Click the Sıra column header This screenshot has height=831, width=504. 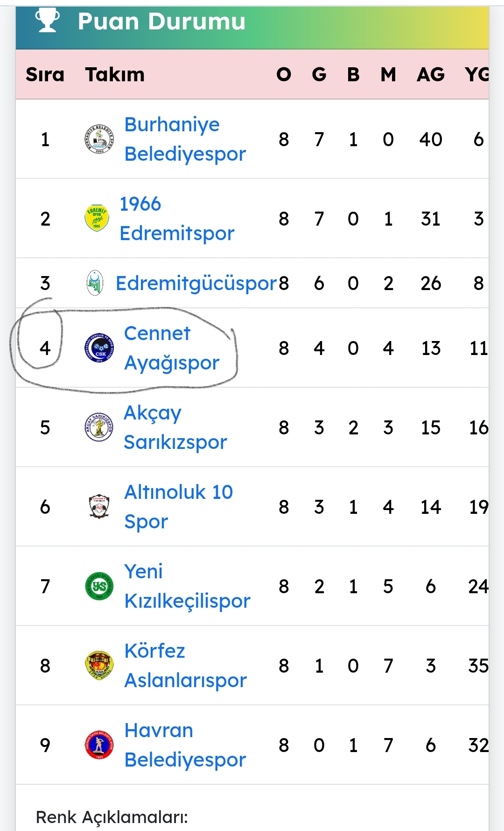pos(45,75)
